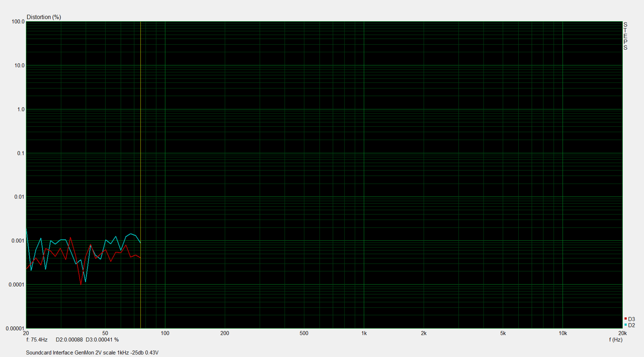The image size is (644, 357).
Task: Click the 20k frequency axis label
Action: tap(622, 333)
